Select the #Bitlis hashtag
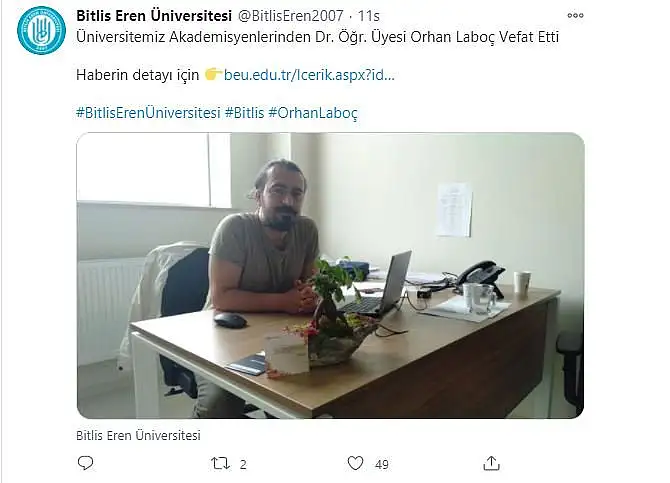670x483 pixels. (x=244, y=113)
